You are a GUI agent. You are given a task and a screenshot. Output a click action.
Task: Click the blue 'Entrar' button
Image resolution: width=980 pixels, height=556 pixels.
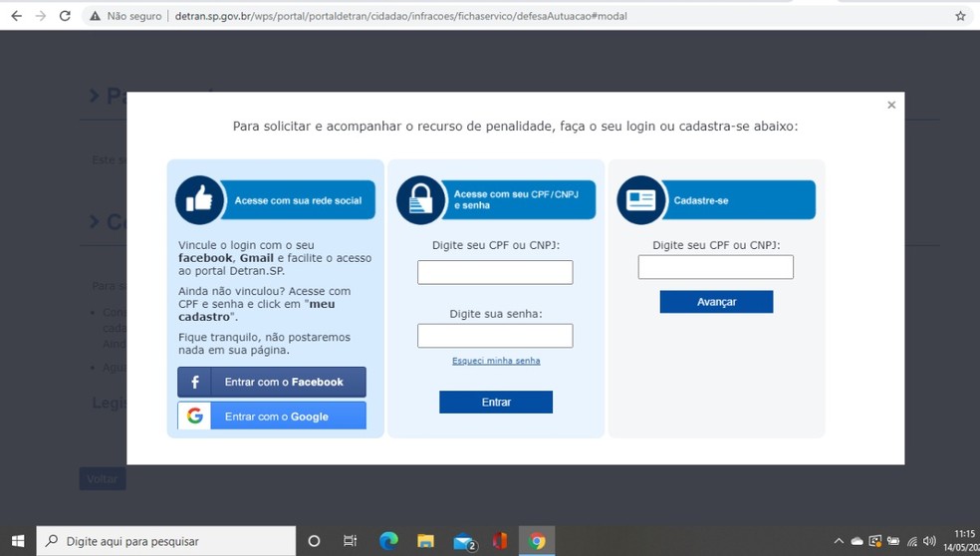496,403
